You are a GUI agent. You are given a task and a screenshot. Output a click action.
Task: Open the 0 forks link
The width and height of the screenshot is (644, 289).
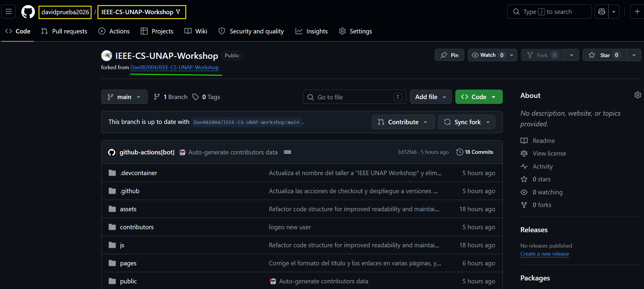[536, 205]
